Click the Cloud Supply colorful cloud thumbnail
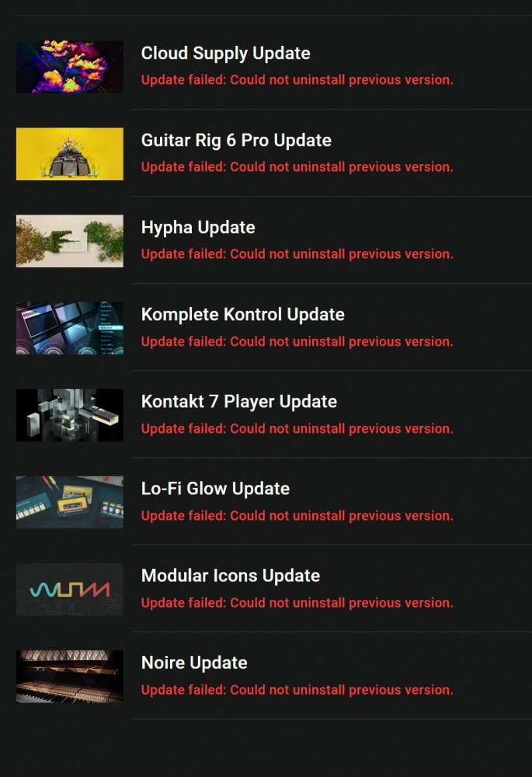Screen dimensions: 532x777 coord(69,67)
